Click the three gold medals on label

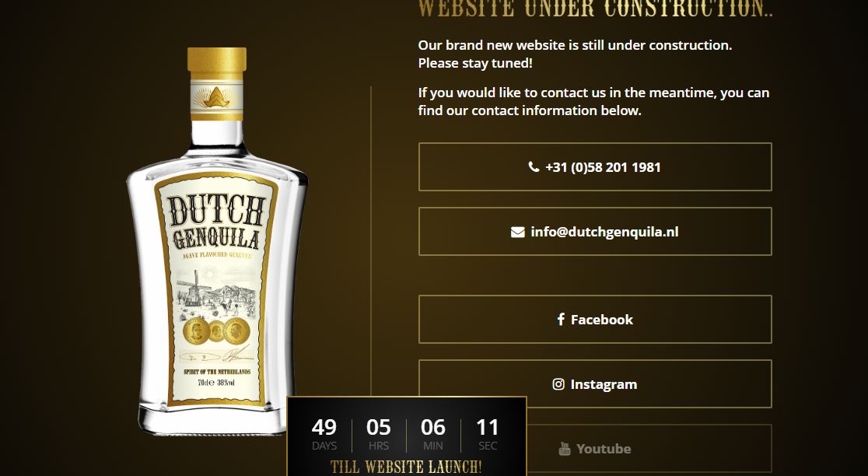(216, 331)
